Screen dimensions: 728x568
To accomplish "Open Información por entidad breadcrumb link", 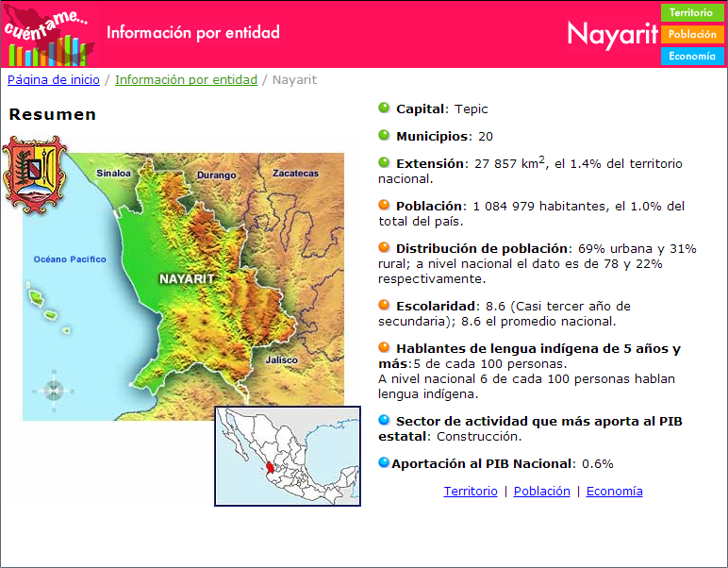I will tap(186, 80).
